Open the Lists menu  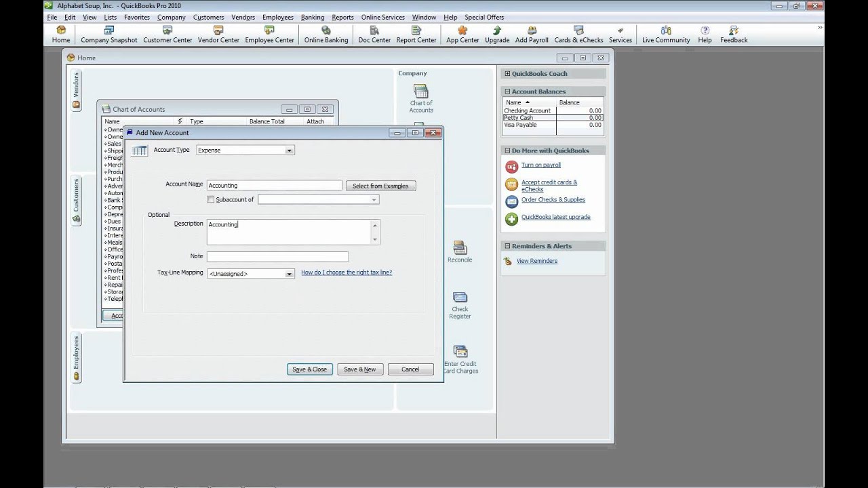111,17
